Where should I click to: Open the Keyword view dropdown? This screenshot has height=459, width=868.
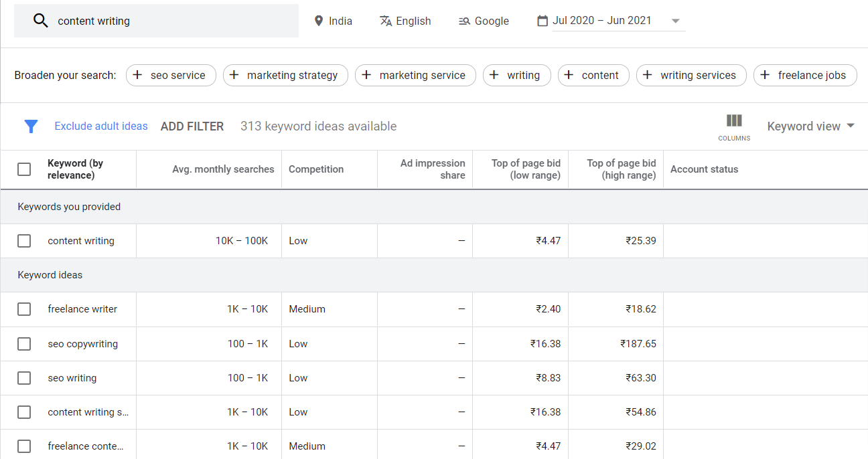pos(811,126)
